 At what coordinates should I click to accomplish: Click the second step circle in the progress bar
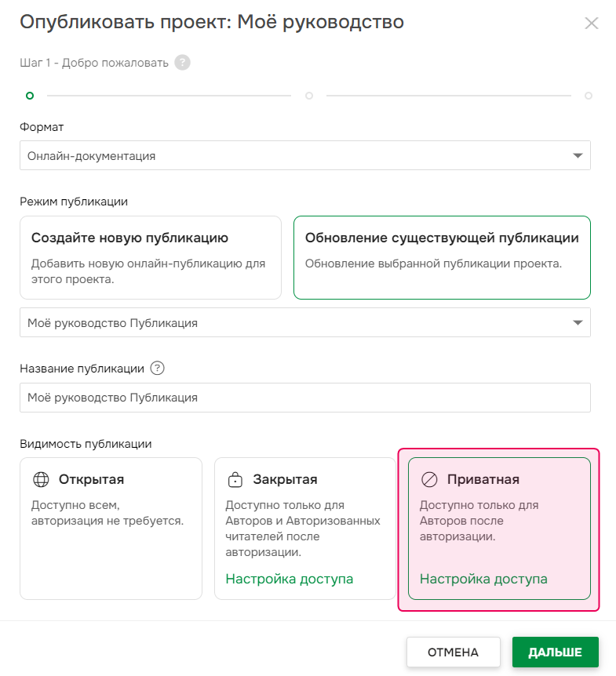tap(309, 95)
